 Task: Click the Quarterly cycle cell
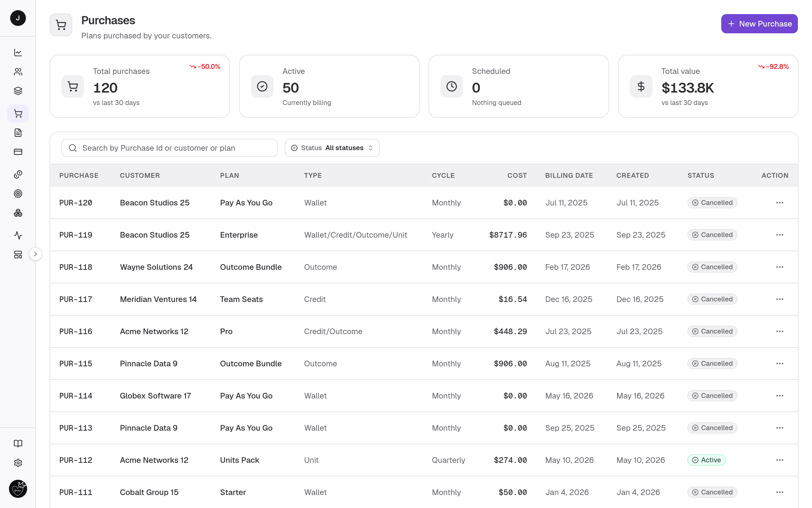(x=448, y=460)
